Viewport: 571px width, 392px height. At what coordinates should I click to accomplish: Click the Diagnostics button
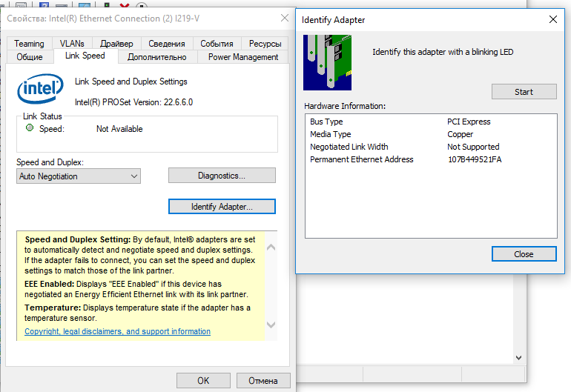click(x=222, y=176)
